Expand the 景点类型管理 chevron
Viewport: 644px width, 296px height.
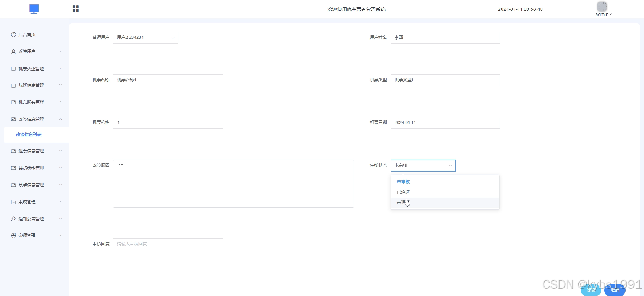coord(60,168)
